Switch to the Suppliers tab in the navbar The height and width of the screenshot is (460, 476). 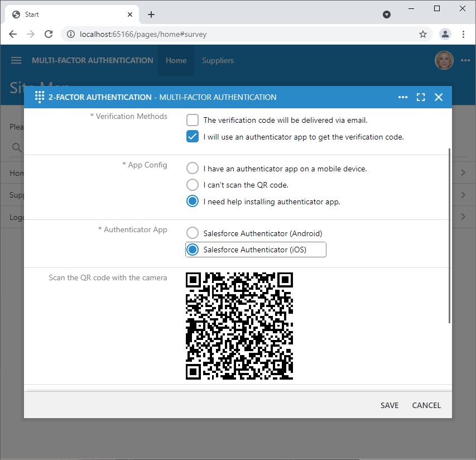[218, 60]
